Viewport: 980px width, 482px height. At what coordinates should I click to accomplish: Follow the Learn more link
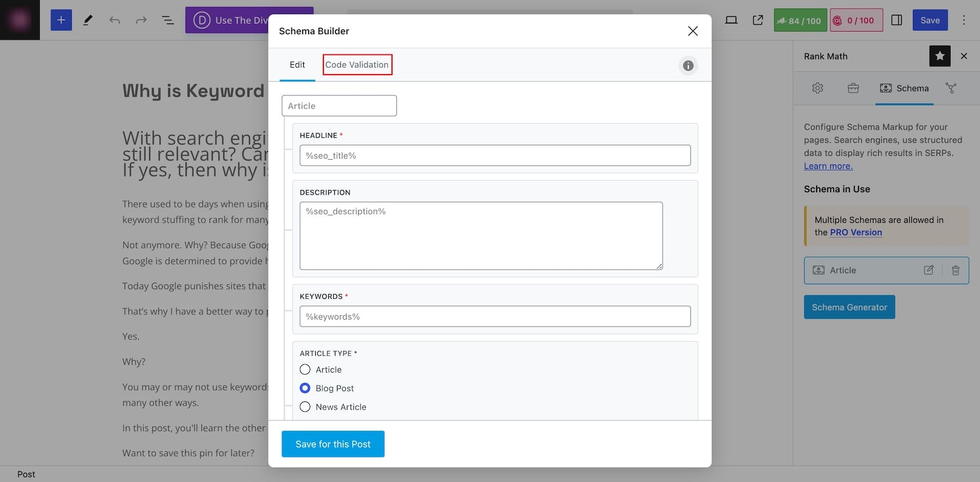click(x=828, y=166)
